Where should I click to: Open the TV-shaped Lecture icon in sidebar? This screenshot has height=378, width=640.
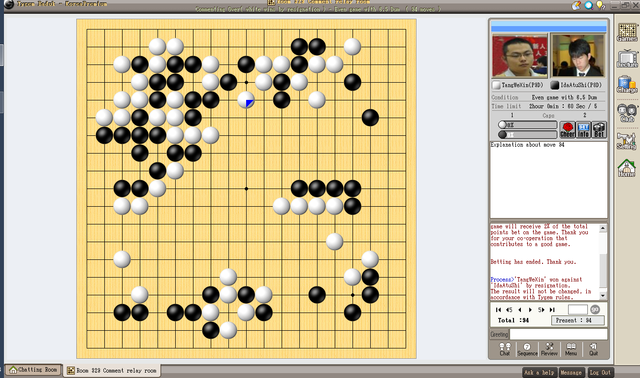(x=627, y=59)
